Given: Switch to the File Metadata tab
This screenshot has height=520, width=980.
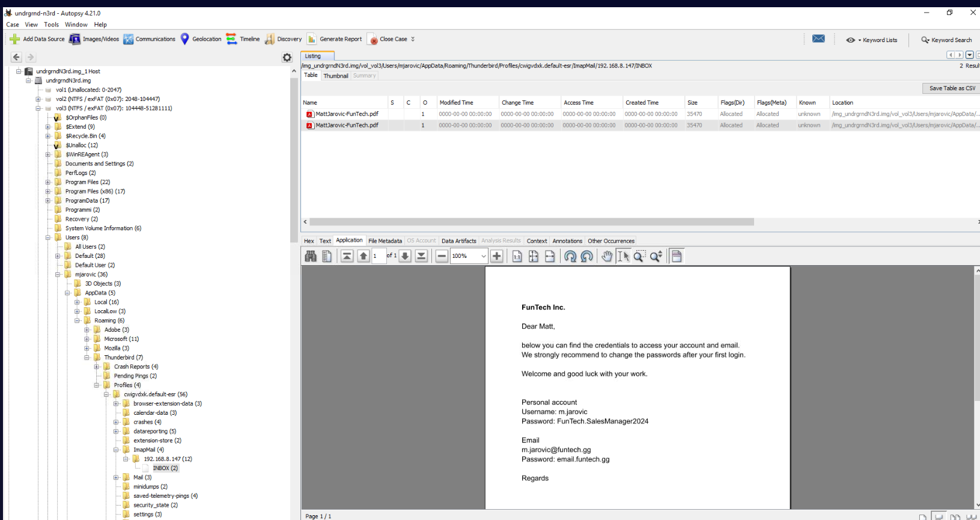Looking at the screenshot, I should tap(385, 241).
